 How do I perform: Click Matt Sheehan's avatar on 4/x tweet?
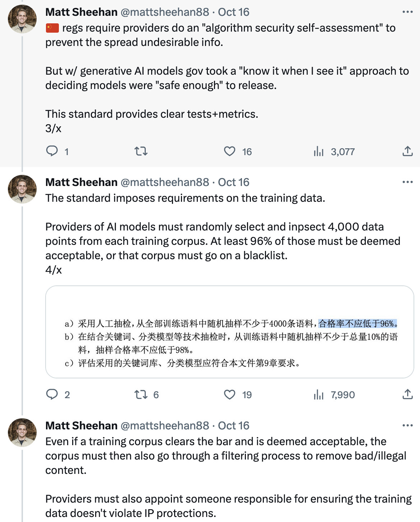[x=22, y=189]
